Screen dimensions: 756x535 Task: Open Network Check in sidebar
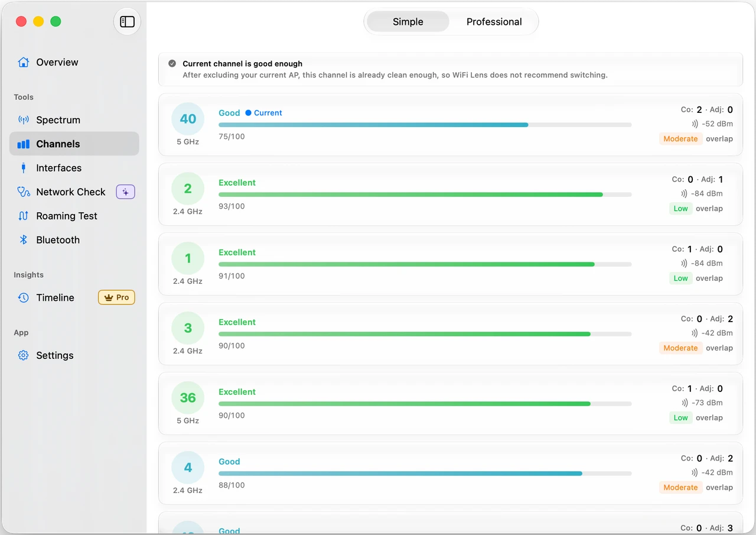74,192
